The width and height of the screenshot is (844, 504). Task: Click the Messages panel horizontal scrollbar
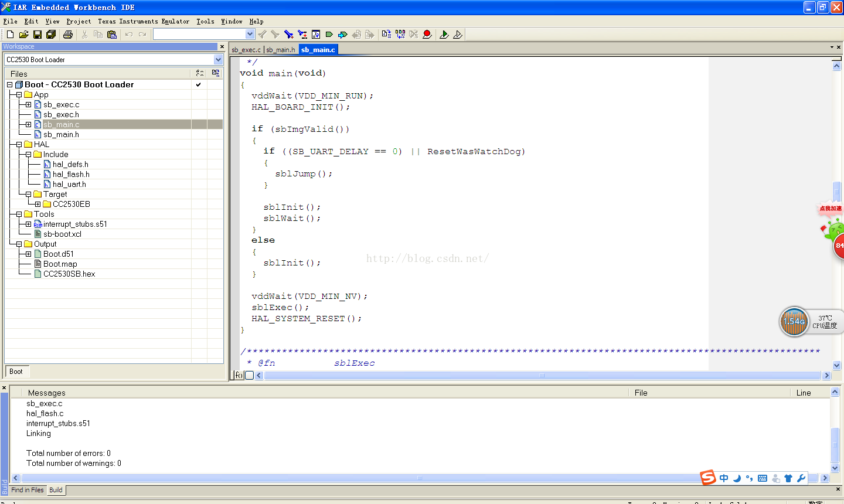[x=420, y=478]
